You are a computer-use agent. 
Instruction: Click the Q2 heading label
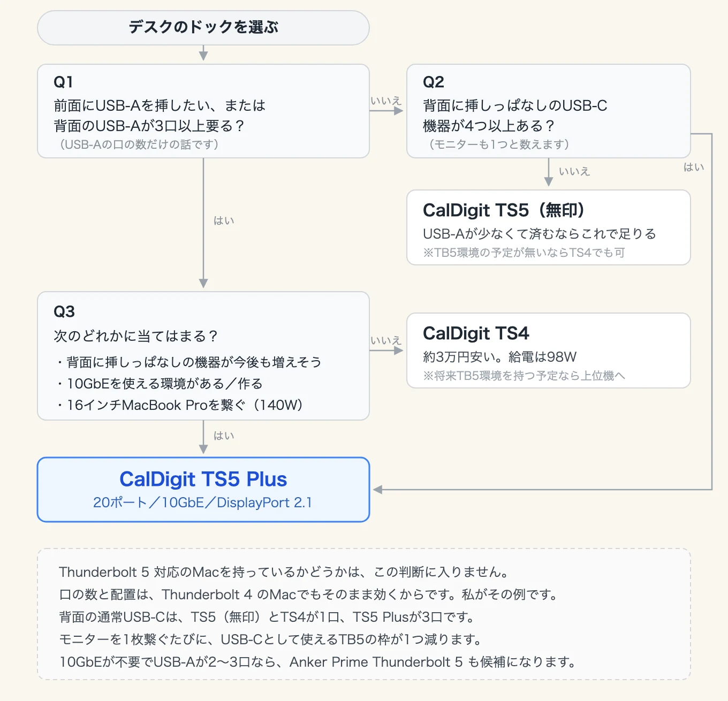[433, 82]
